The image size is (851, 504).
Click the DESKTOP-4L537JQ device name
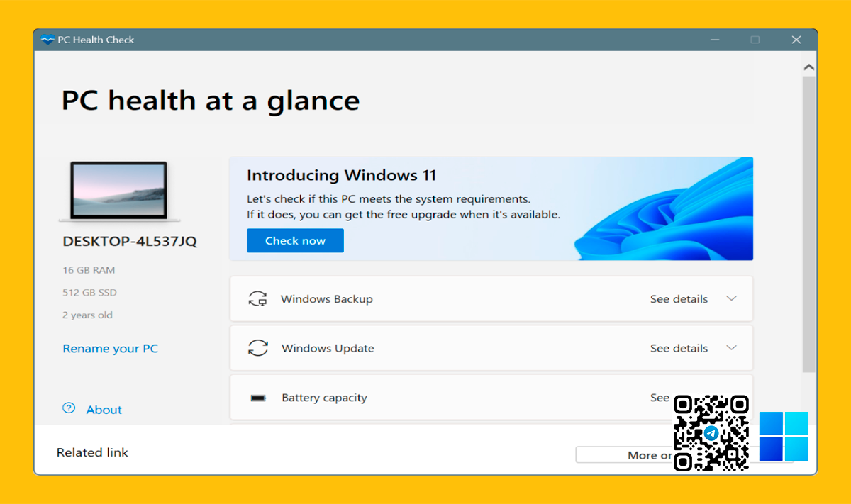click(x=130, y=242)
